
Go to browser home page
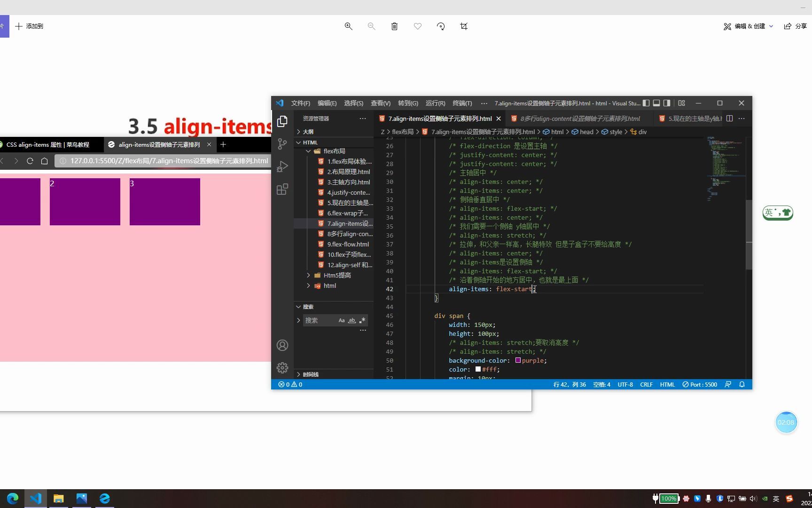[x=44, y=161]
